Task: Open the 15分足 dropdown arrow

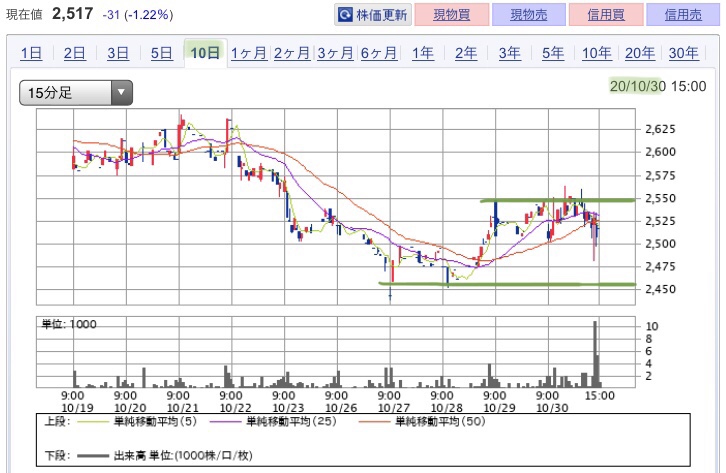Action: (121, 93)
